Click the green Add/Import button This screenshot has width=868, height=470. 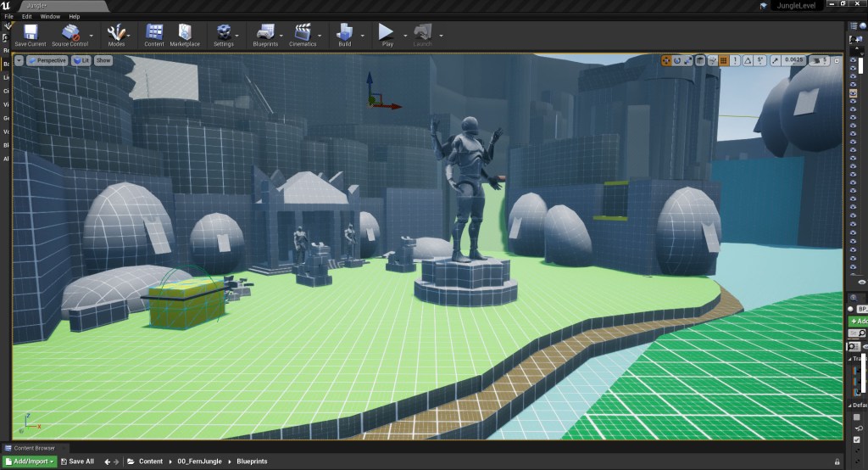click(29, 462)
